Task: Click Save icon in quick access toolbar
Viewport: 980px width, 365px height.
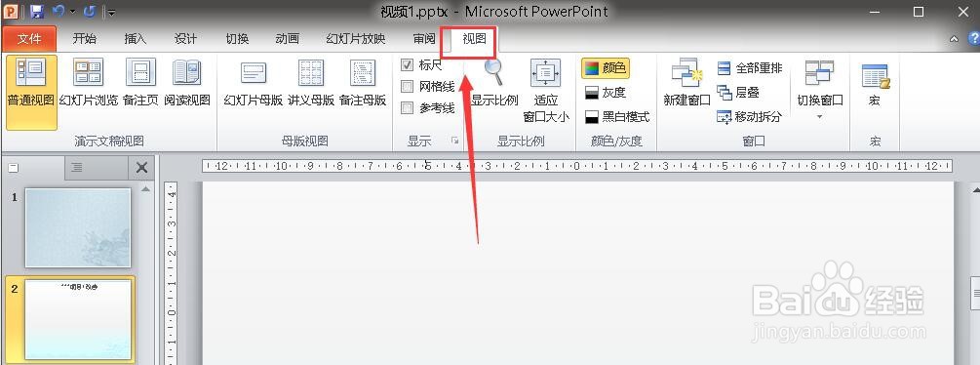Action: click(36, 12)
